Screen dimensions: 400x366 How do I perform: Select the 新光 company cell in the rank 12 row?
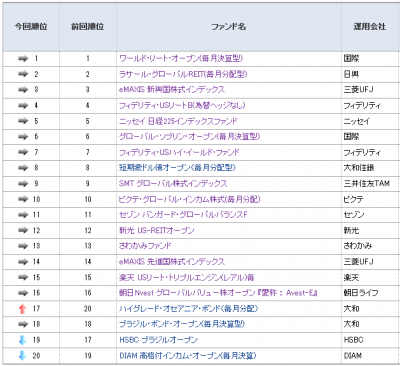(x=370, y=230)
